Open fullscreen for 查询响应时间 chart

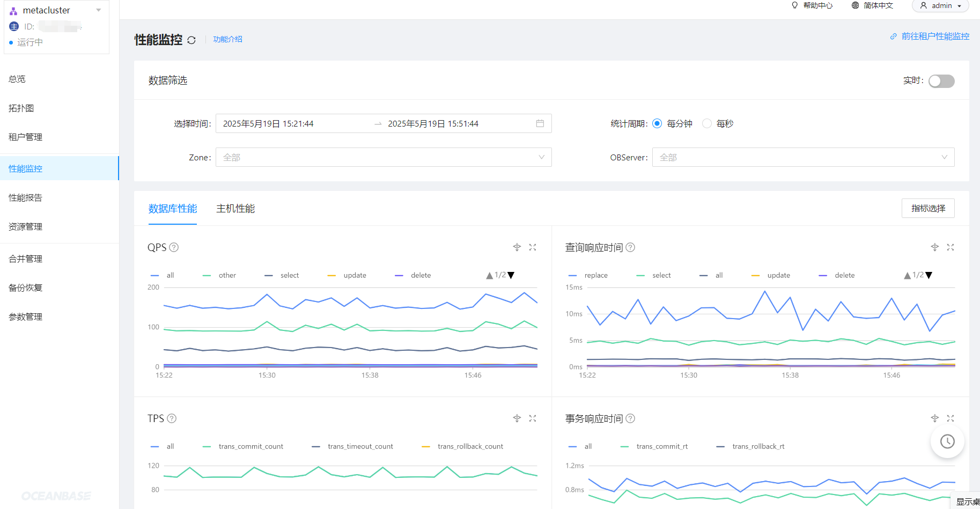click(x=950, y=247)
